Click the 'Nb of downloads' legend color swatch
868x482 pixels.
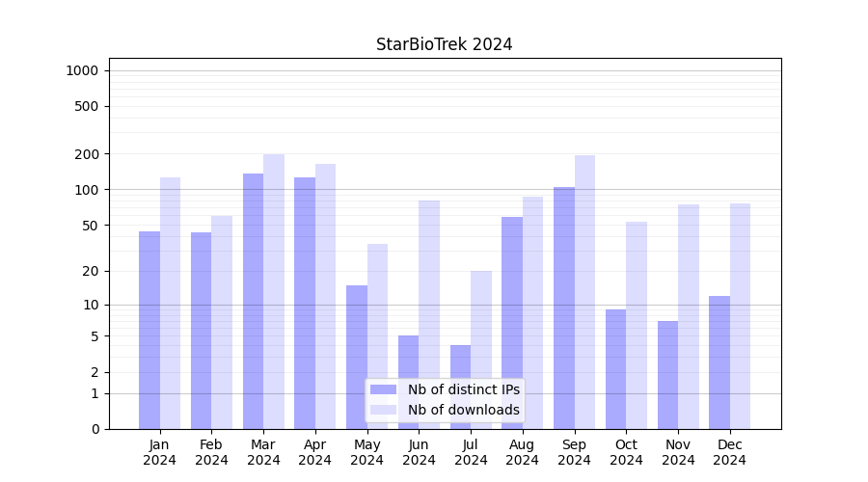[383, 410]
